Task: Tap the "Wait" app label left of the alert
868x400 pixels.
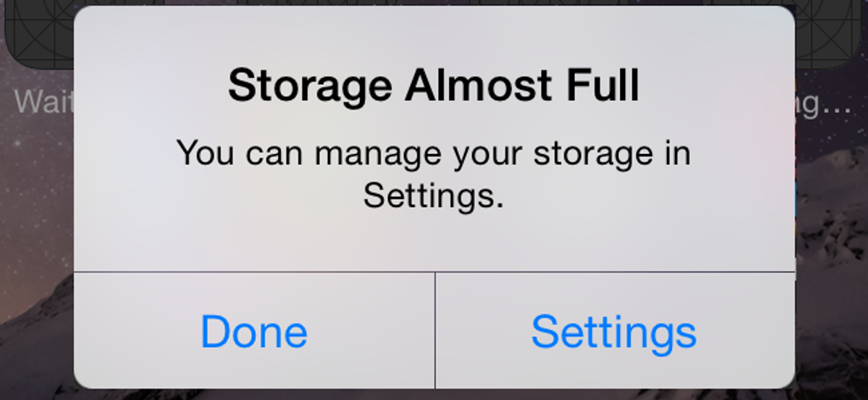Action: pos(43,102)
